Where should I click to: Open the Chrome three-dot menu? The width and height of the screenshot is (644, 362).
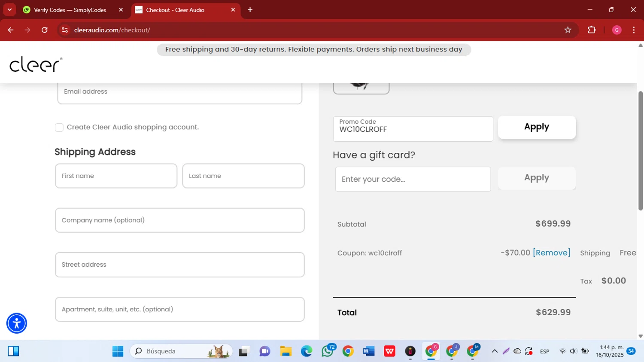click(x=634, y=30)
